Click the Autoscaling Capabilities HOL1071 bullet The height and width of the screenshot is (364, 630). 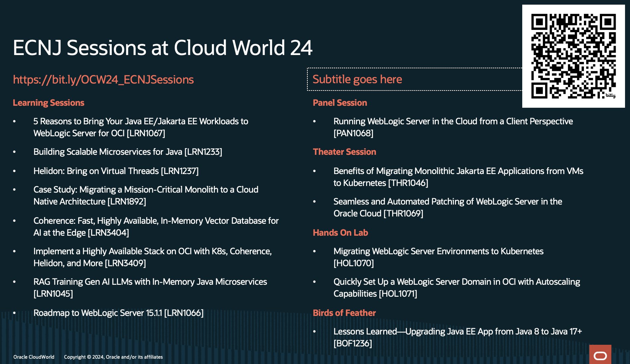click(457, 288)
